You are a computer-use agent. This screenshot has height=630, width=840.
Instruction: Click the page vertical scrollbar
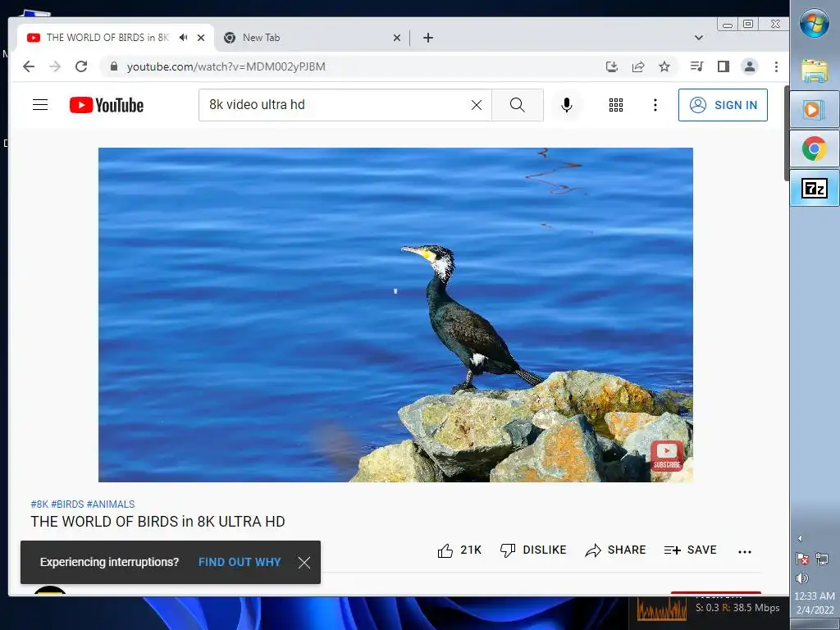[786, 133]
